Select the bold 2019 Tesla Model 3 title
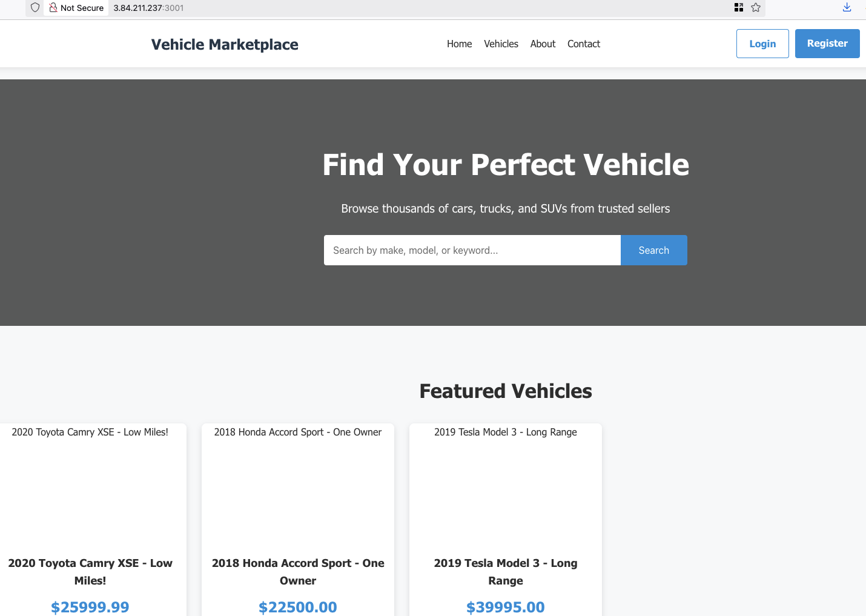866x616 pixels. [x=506, y=572]
